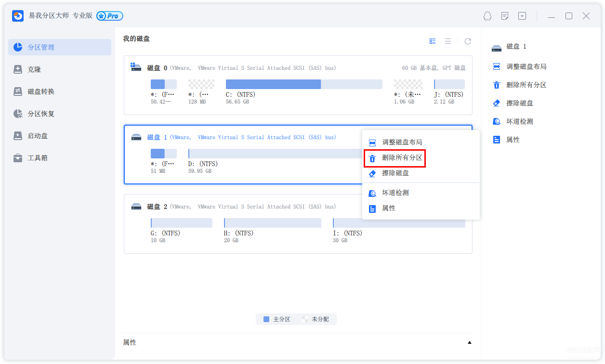This screenshot has height=364, width=605.
Task: Select the 128 MB unallocated partition
Action: tap(201, 84)
